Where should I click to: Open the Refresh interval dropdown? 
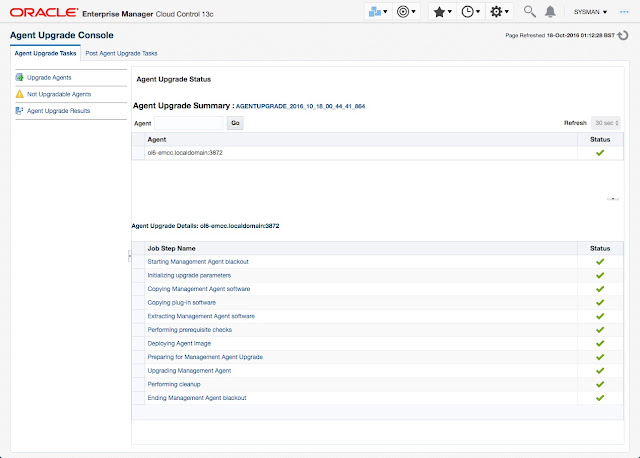pos(606,123)
